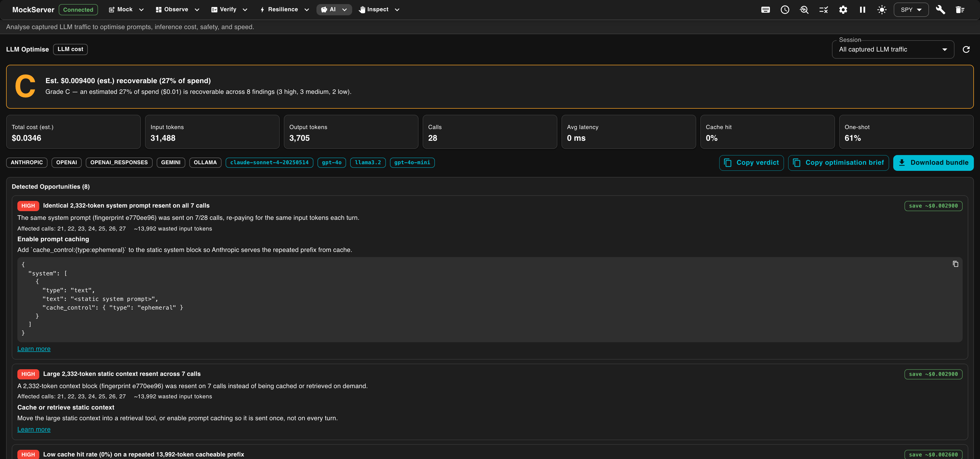
Task: Filter by OPENAI provider chip
Action: 66,163
